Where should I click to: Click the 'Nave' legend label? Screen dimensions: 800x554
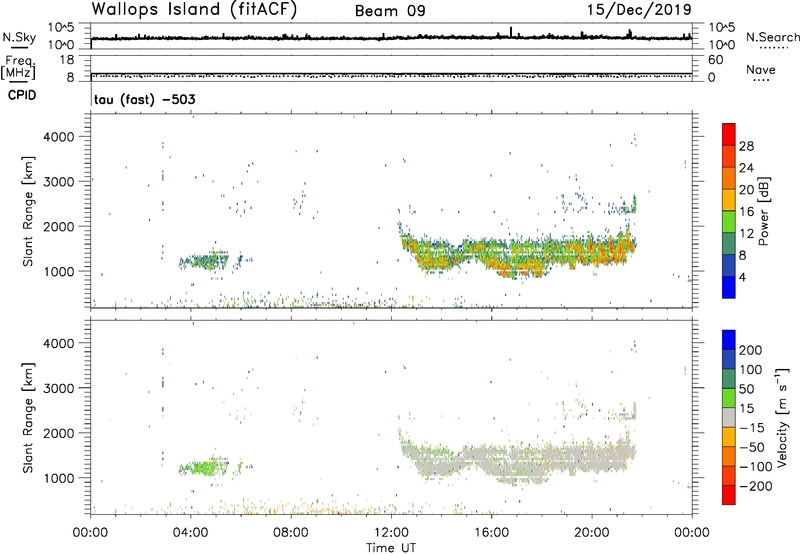point(760,70)
